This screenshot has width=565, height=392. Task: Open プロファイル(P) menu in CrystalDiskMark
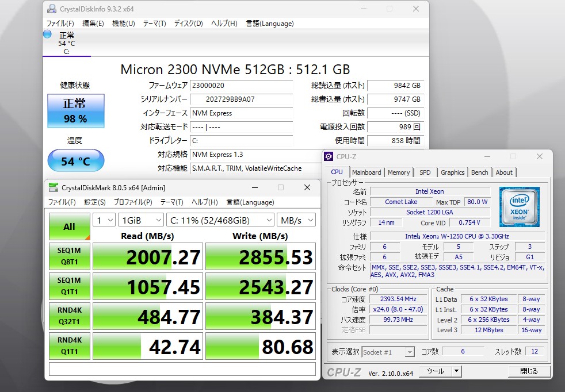[x=133, y=202]
